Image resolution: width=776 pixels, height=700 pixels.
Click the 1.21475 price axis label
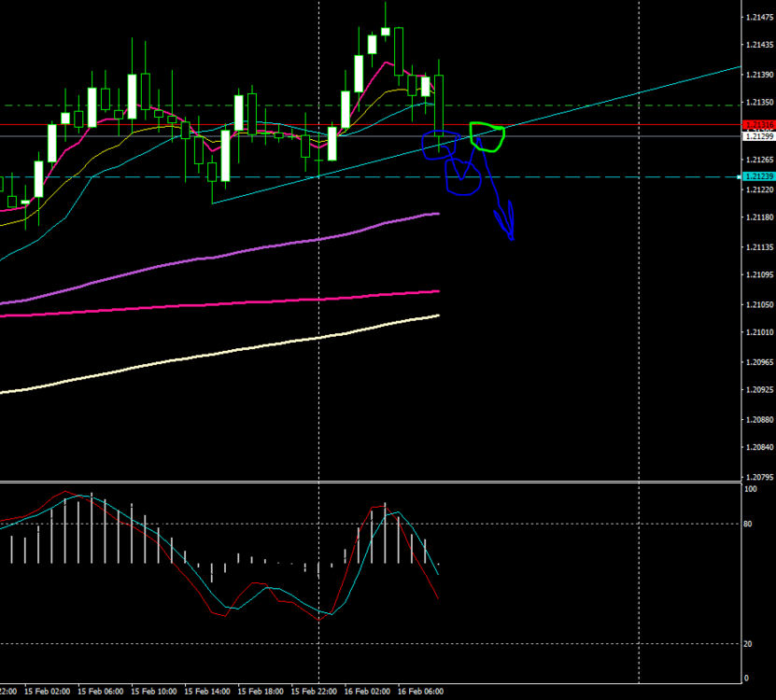tap(760, 18)
